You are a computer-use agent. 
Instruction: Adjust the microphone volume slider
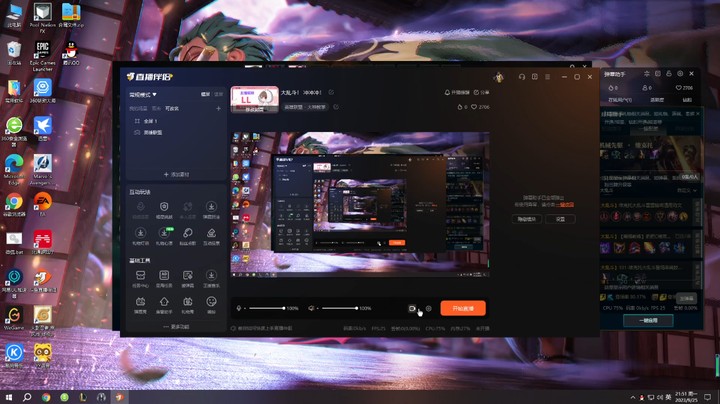(266, 308)
